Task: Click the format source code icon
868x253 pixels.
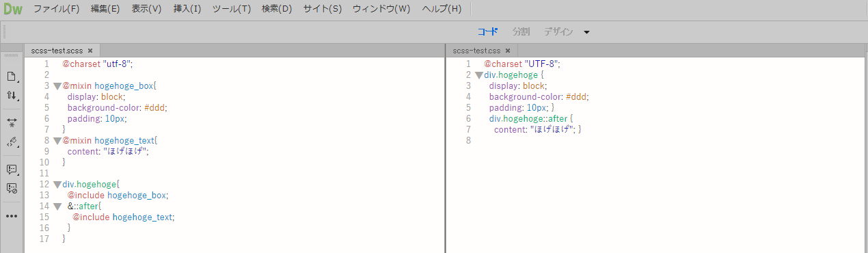Action: tap(12, 142)
